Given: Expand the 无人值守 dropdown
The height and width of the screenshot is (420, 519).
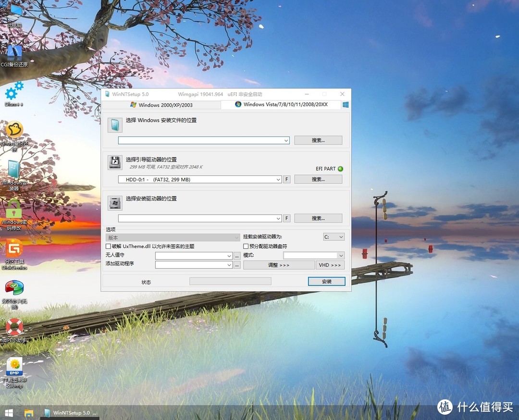Looking at the screenshot, I should [x=229, y=256].
